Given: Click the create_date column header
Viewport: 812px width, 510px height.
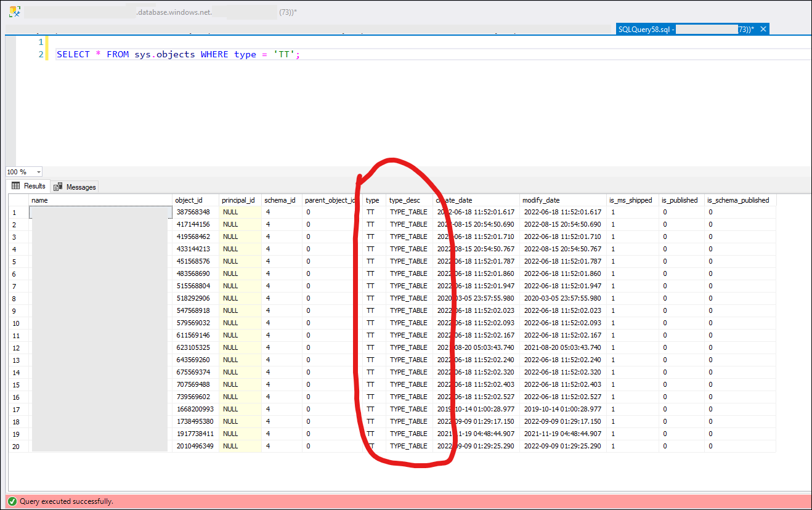Looking at the screenshot, I should tap(454, 200).
